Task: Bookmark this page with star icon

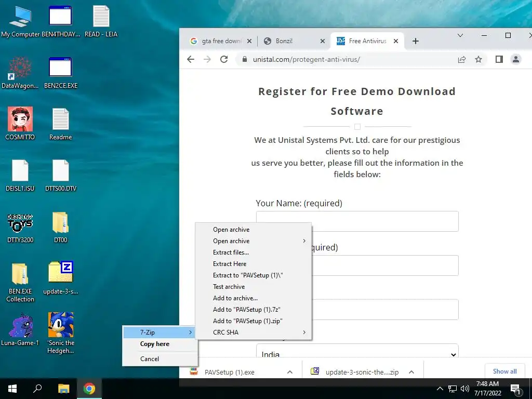Action: click(478, 59)
